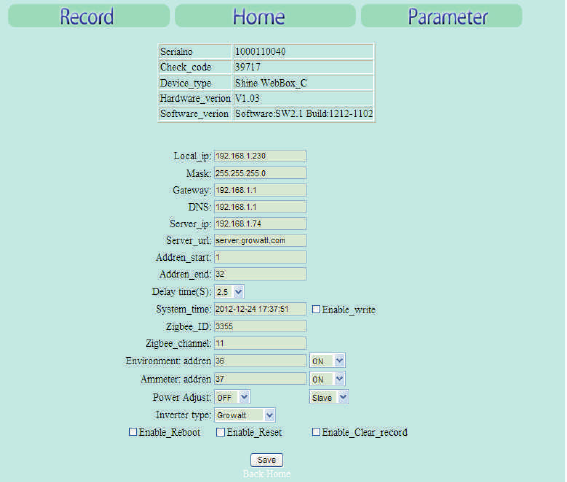Image resolution: width=567 pixels, height=482 pixels.
Task: Expand the Delay time dropdown
Action: coord(229,291)
